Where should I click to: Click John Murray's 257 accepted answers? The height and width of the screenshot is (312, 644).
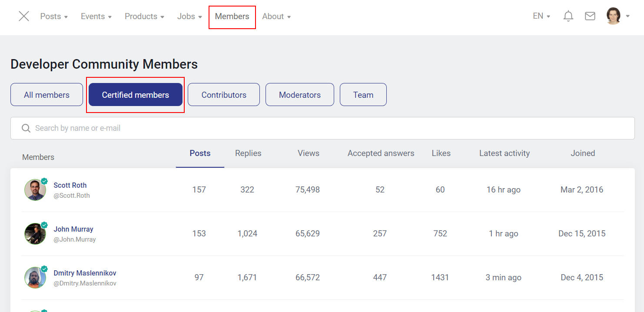[380, 234]
